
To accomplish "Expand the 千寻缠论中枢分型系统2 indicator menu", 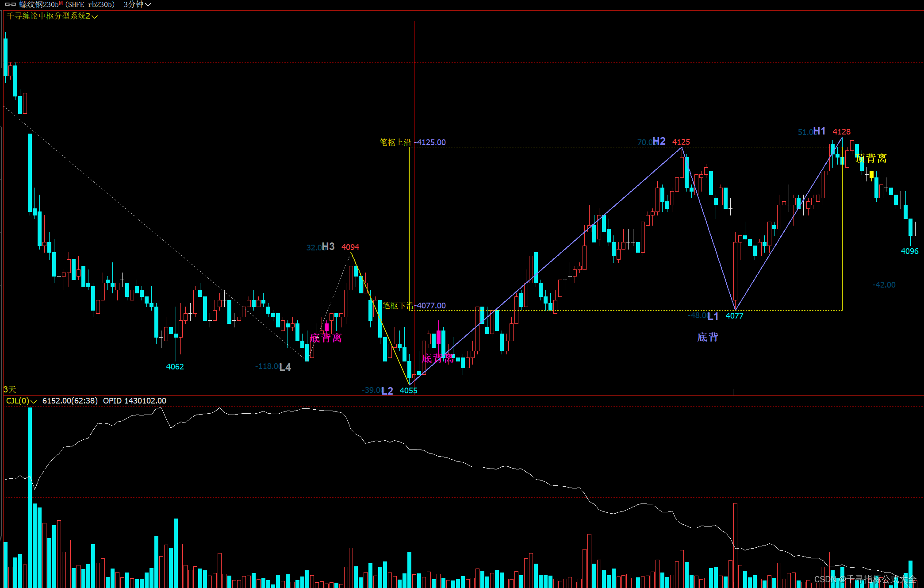I will 52,16.
